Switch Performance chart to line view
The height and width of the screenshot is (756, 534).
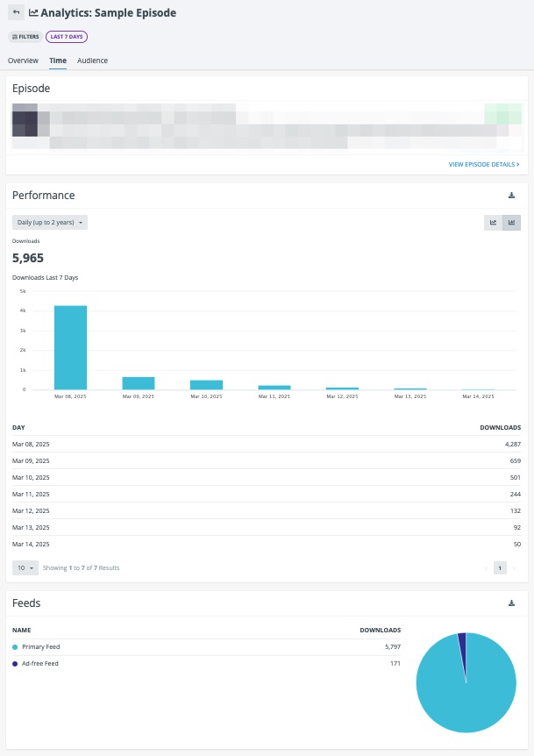coord(493,222)
